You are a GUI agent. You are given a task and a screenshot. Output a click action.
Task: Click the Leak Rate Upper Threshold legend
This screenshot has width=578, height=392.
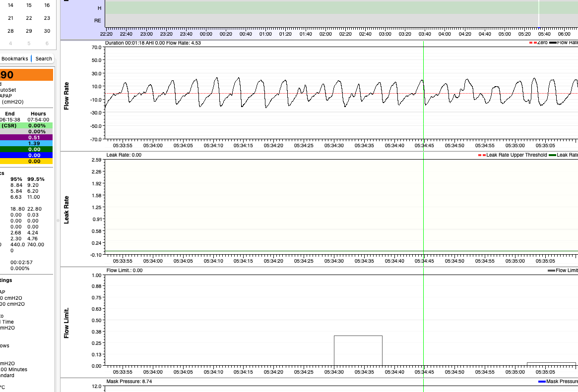[x=513, y=155]
